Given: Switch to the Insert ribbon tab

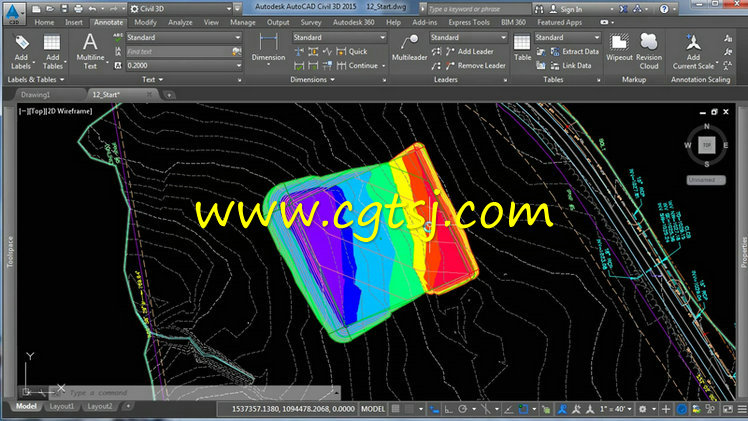Looking at the screenshot, I should 73,22.
